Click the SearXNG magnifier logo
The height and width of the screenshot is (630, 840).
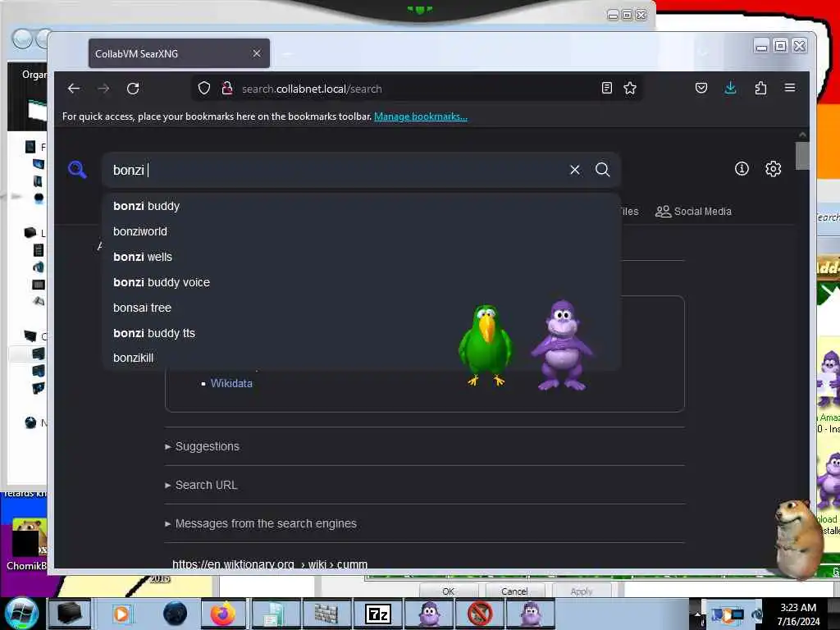pos(77,170)
